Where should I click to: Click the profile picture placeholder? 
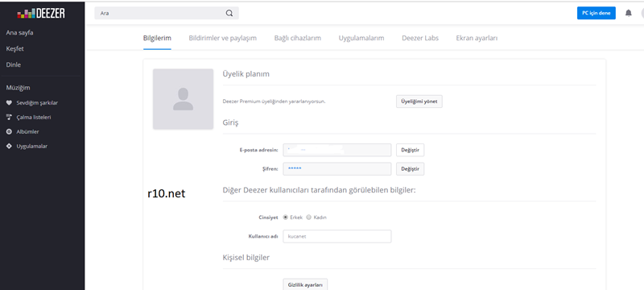(x=184, y=99)
